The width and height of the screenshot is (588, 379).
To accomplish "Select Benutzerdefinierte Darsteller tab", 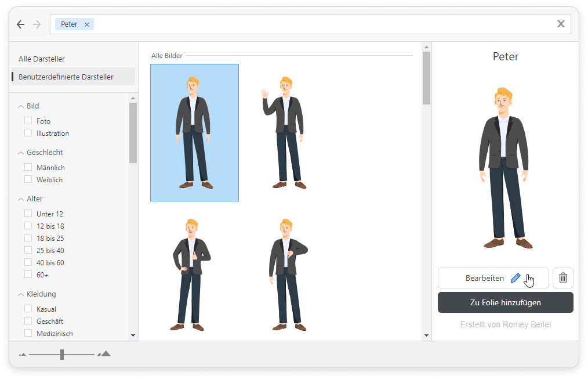I will 66,77.
